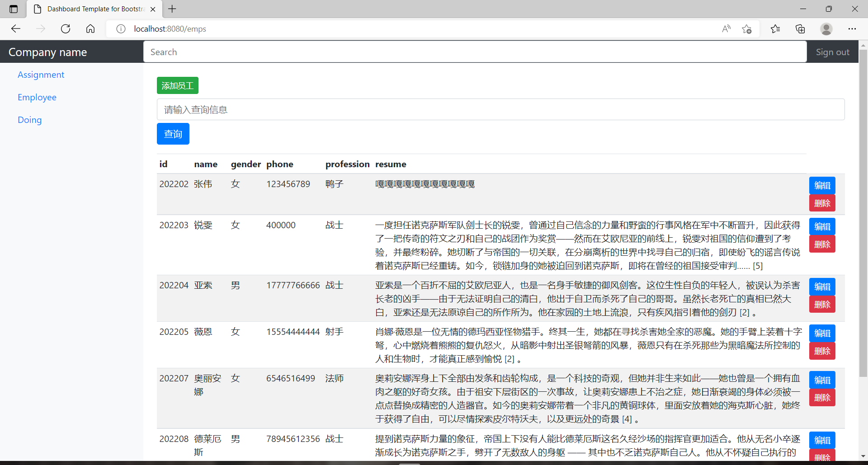Focus the top Search field
Image resolution: width=868 pixels, height=465 pixels.
(x=475, y=52)
